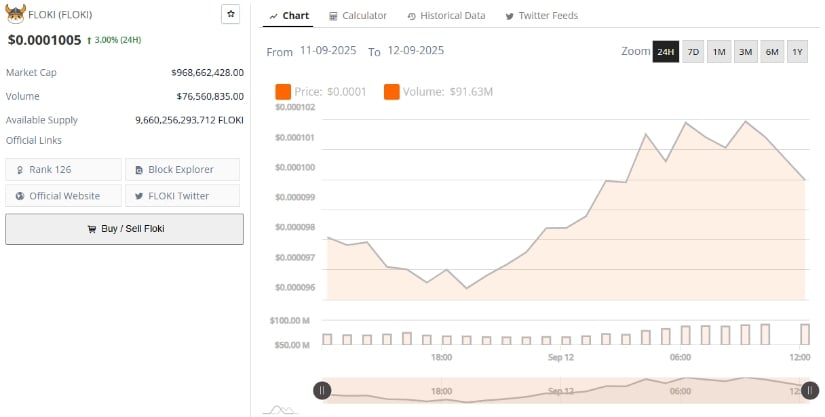Image resolution: width=825 pixels, height=417 pixels.
Task: Select the 24H zoom range
Action: point(666,52)
